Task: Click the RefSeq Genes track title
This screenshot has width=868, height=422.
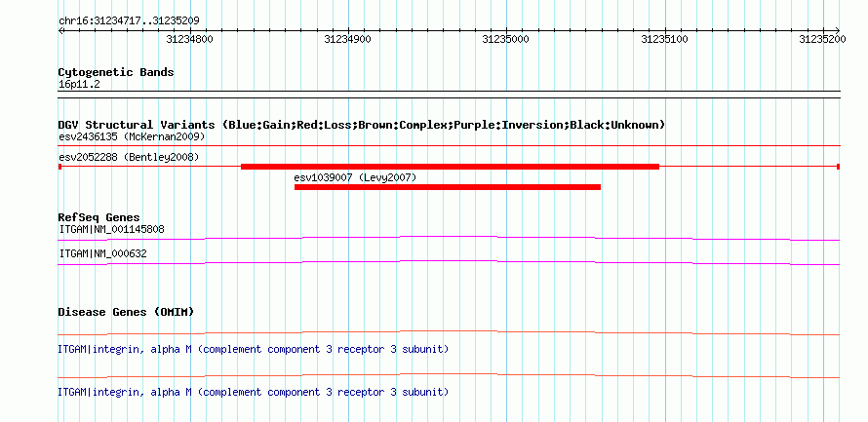Action: click(99, 217)
